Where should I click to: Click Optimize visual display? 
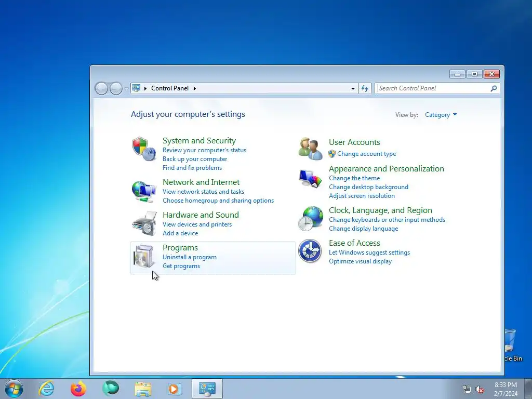point(360,261)
